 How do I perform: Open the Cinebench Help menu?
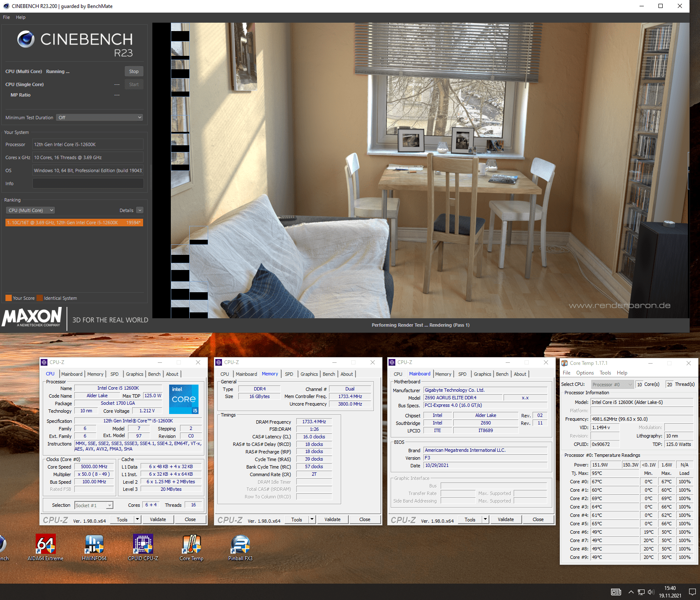[x=21, y=17]
